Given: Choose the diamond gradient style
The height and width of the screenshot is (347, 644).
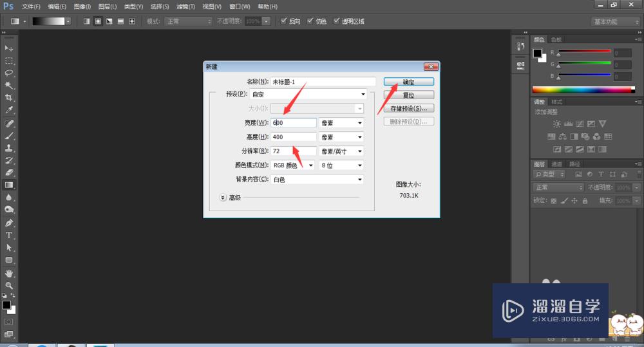Looking at the screenshot, I should 132,21.
